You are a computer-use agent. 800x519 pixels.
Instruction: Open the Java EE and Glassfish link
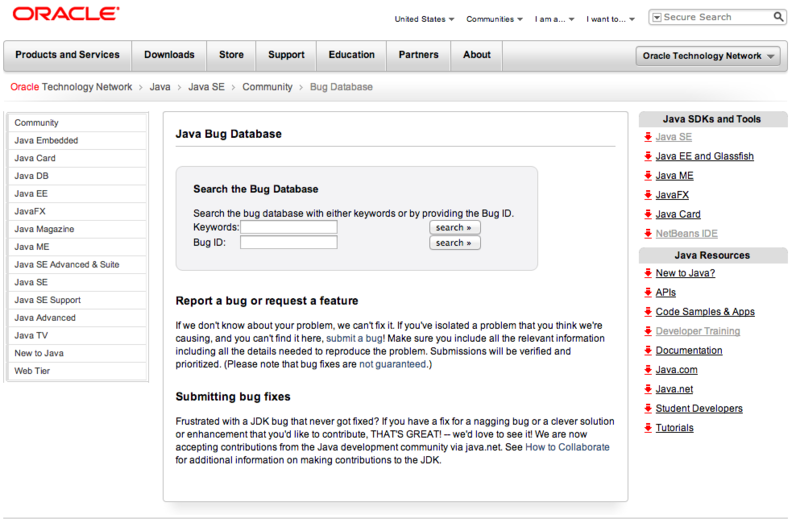pyautogui.click(x=705, y=156)
